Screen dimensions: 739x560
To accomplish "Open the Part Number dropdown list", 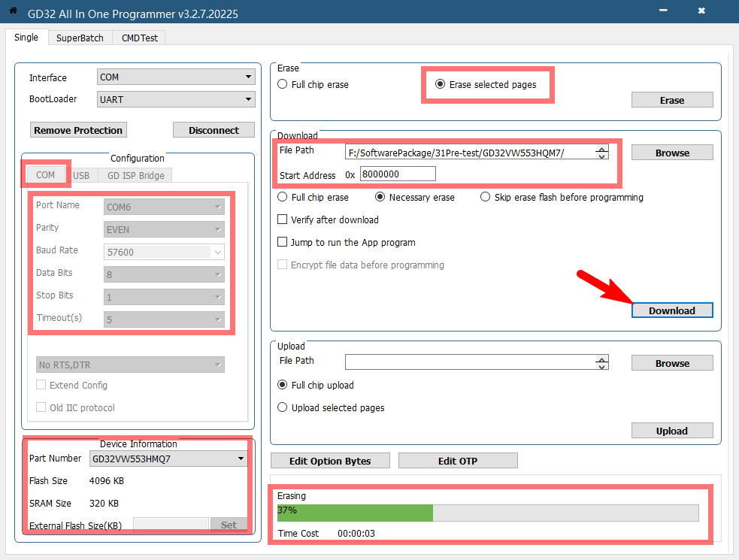I will coord(168,459).
